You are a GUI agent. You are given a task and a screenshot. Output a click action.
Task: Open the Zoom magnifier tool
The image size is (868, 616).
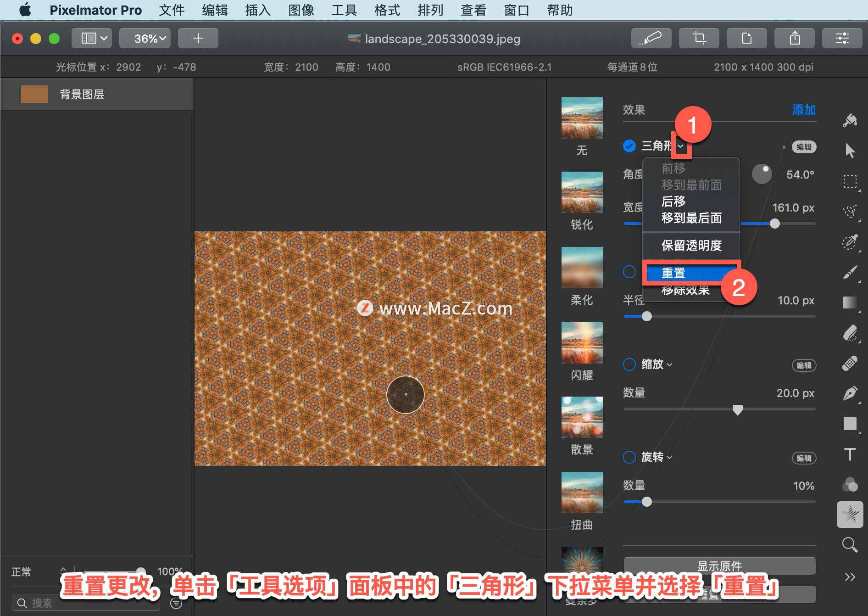point(850,545)
